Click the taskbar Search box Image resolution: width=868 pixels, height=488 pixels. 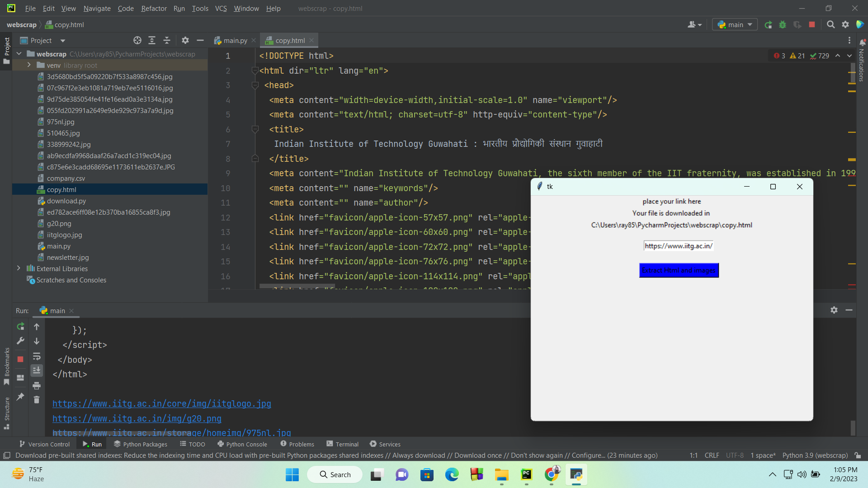coord(335,474)
